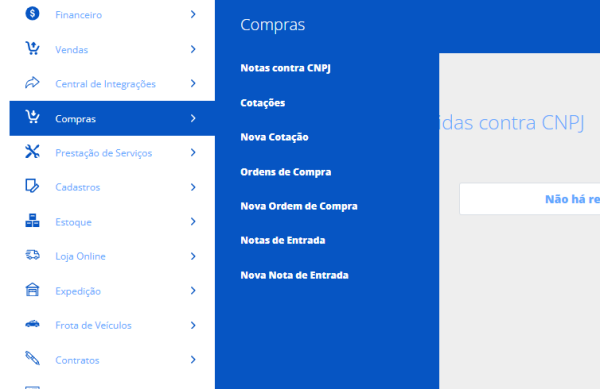Select the Vendas shopping cart icon

tap(33, 48)
